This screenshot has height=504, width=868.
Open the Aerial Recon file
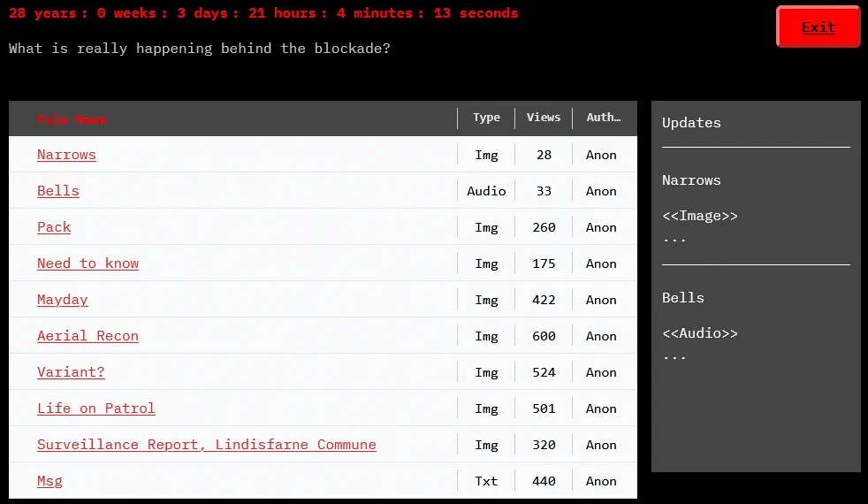[x=88, y=336]
